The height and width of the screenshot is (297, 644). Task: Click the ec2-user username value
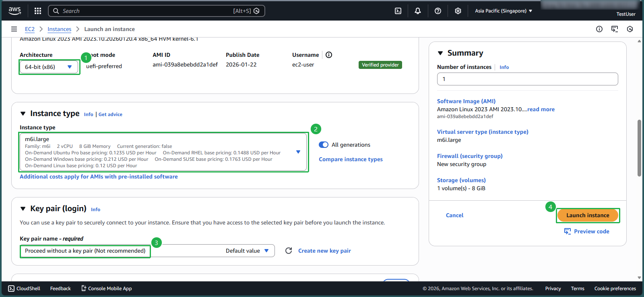303,64
